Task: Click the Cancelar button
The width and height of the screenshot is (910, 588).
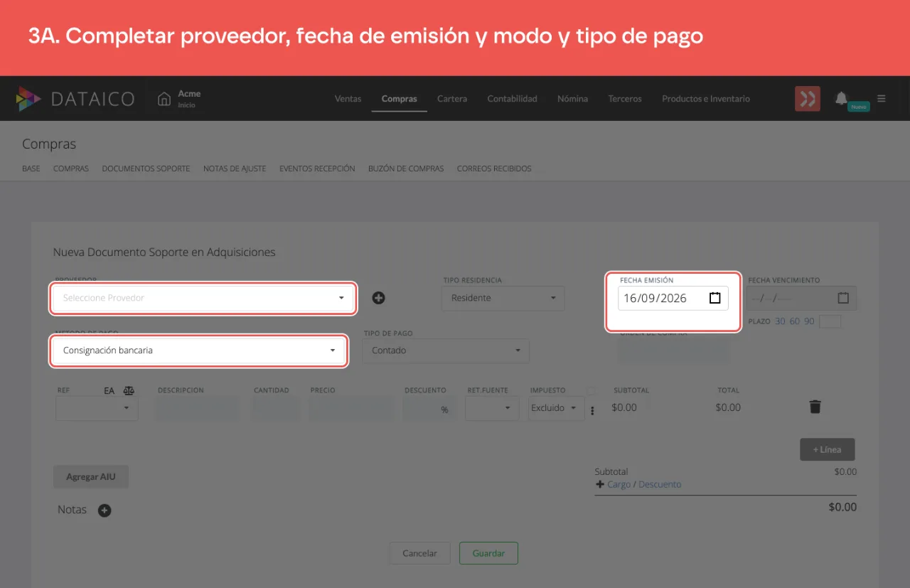Action: point(420,553)
